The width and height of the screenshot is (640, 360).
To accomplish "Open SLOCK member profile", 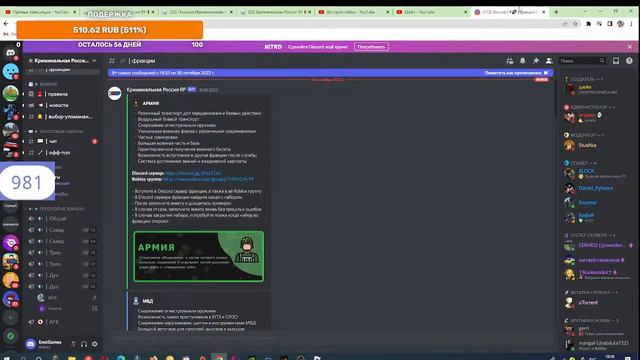I will (x=597, y=173).
